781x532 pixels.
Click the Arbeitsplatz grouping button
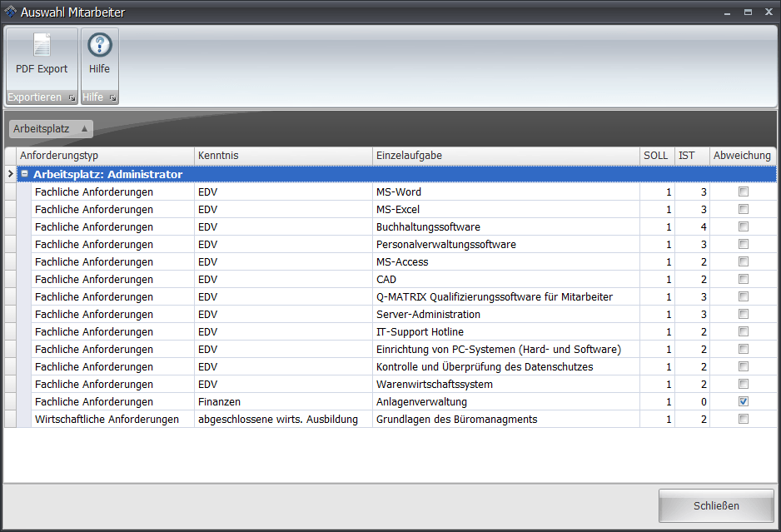[x=42, y=128]
